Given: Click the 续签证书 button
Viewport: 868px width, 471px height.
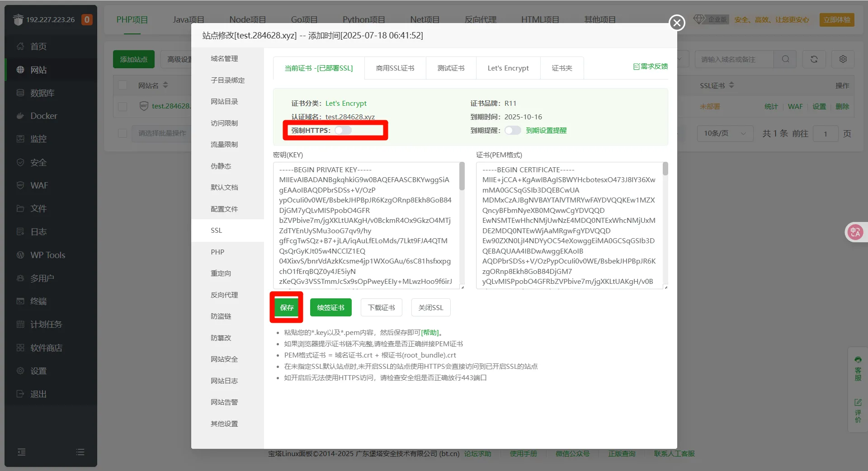Looking at the screenshot, I should tap(330, 308).
